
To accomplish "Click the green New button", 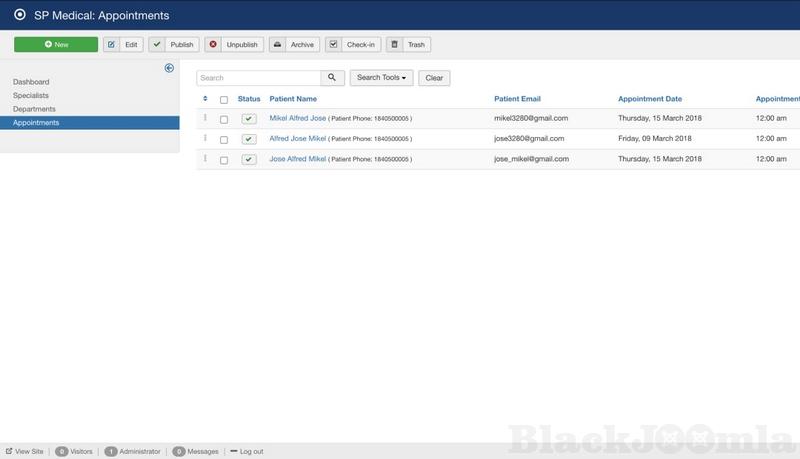I will tap(56, 45).
